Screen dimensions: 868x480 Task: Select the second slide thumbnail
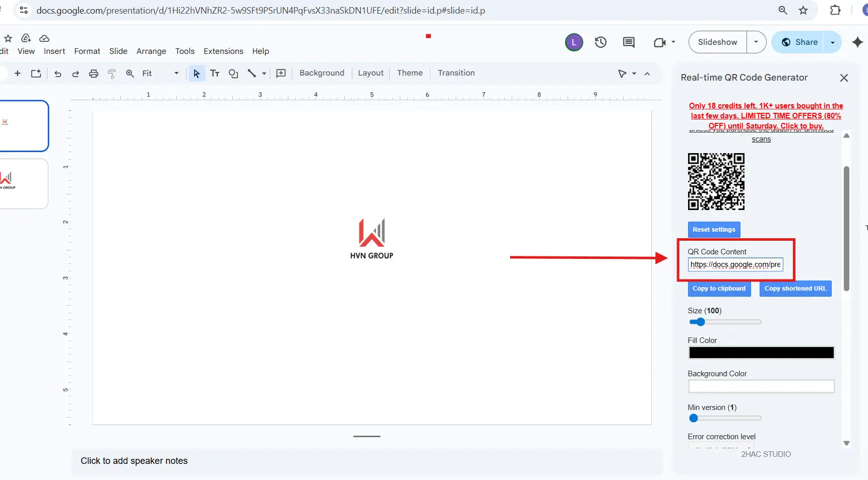tap(23, 184)
